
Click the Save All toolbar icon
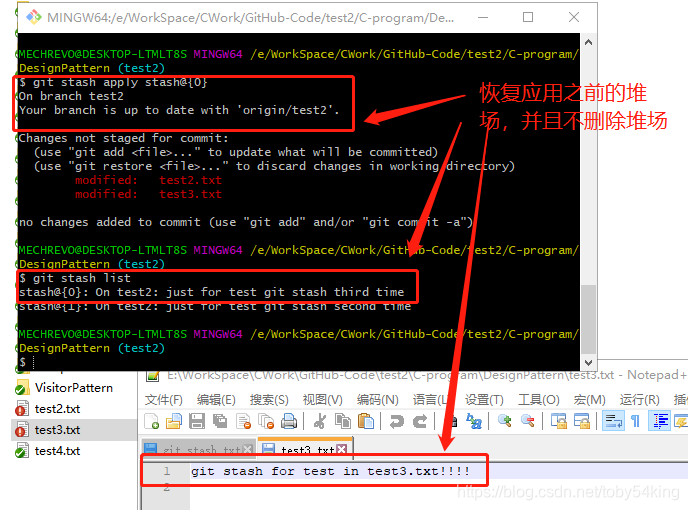click(x=220, y=421)
